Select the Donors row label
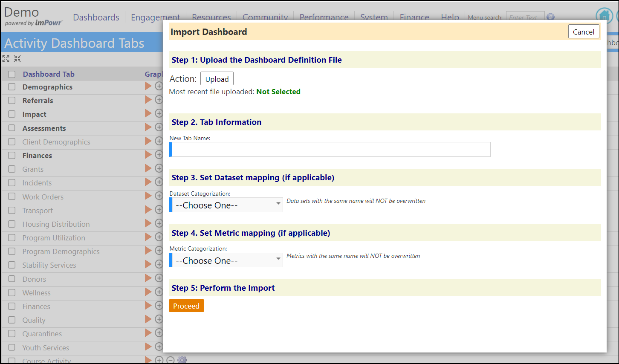 (x=34, y=279)
